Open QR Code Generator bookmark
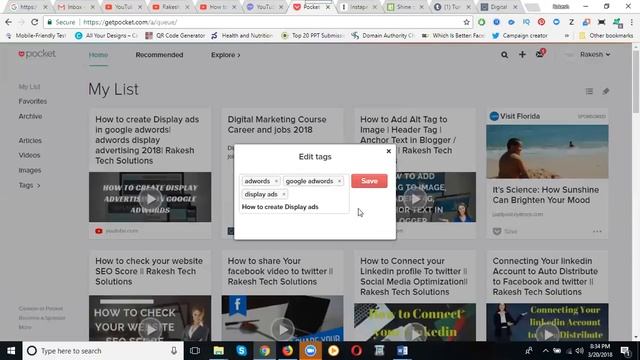 click(176, 36)
